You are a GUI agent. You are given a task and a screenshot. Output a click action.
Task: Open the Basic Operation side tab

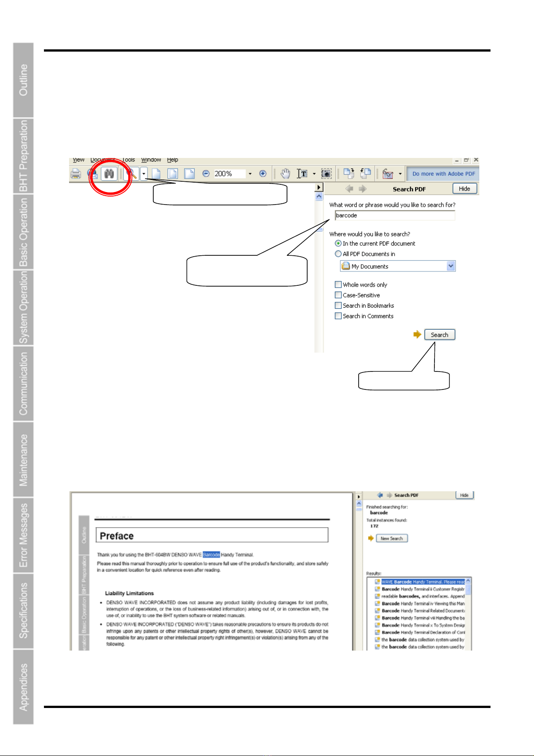click(x=23, y=232)
